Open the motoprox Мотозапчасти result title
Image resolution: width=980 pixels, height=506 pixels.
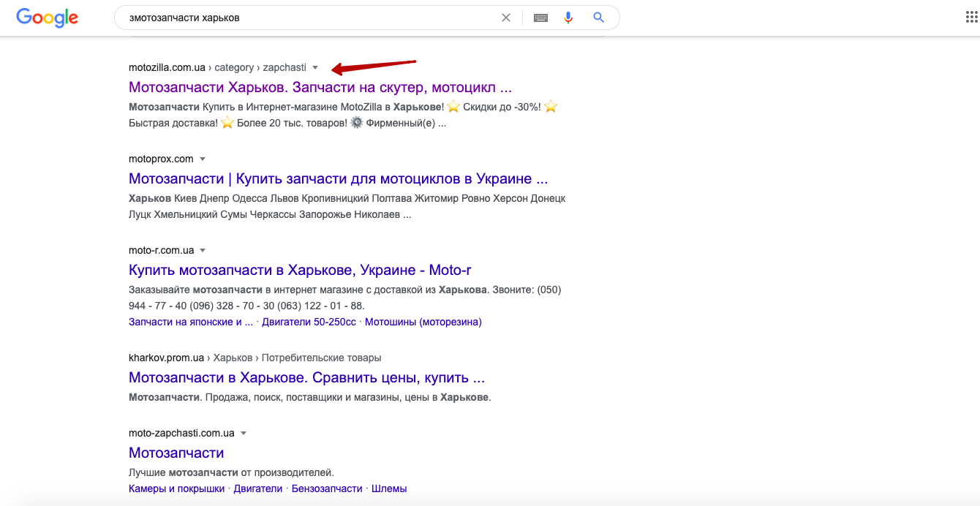(338, 178)
